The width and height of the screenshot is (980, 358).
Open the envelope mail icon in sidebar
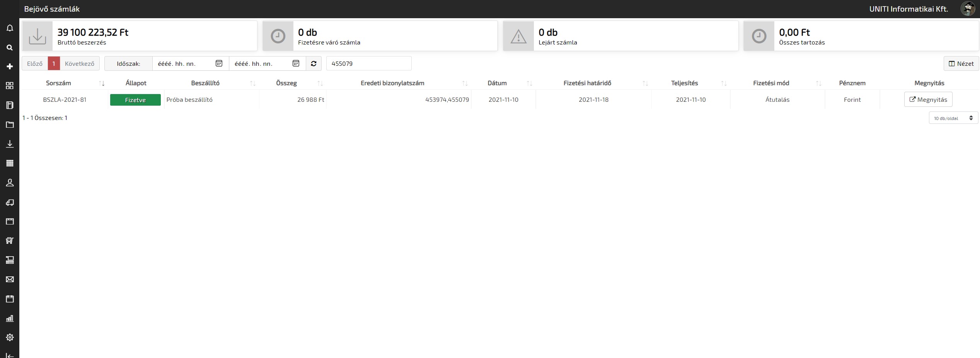point(10,279)
